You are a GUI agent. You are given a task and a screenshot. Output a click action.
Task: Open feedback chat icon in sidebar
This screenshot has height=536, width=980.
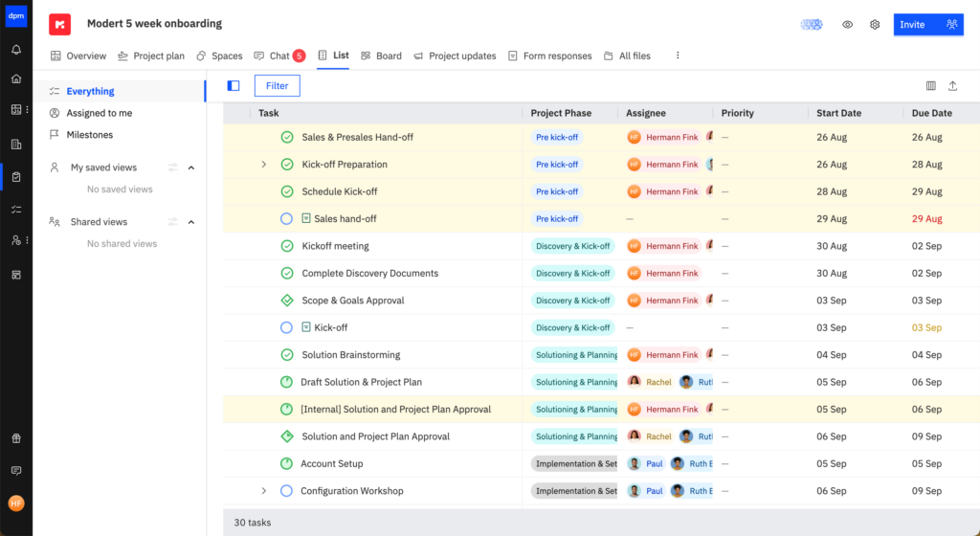coord(16,470)
